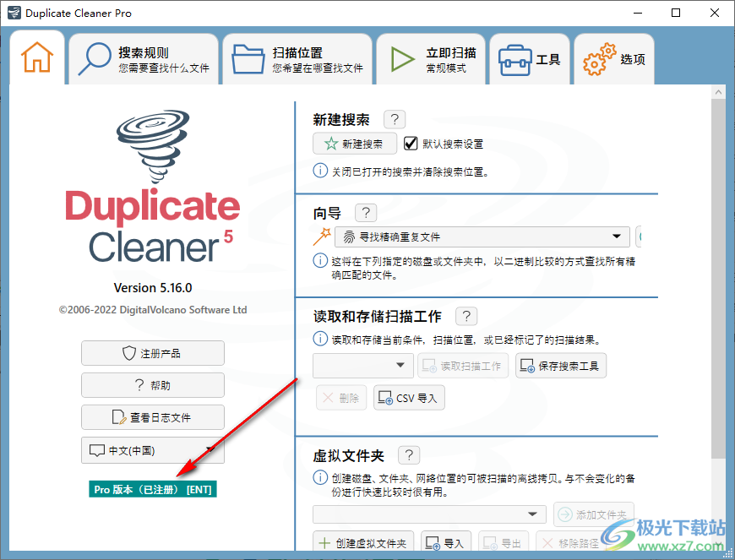Click the info icon beside 这将在下列指定的磁盘
The width and height of the screenshot is (735, 560).
[320, 260]
